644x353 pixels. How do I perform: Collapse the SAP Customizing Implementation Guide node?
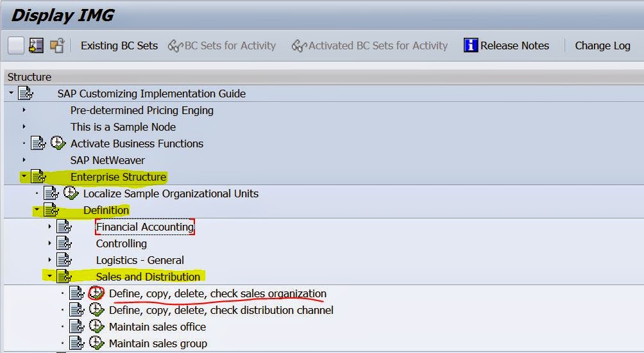coord(11,93)
